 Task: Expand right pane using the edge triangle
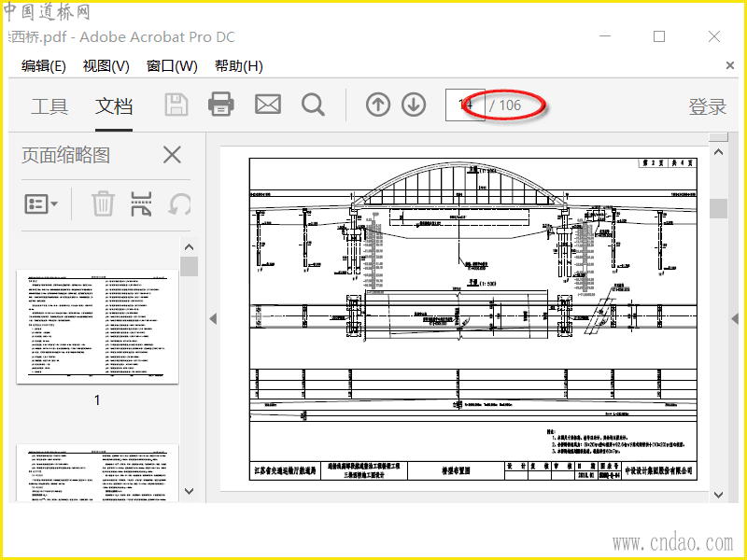click(x=735, y=319)
